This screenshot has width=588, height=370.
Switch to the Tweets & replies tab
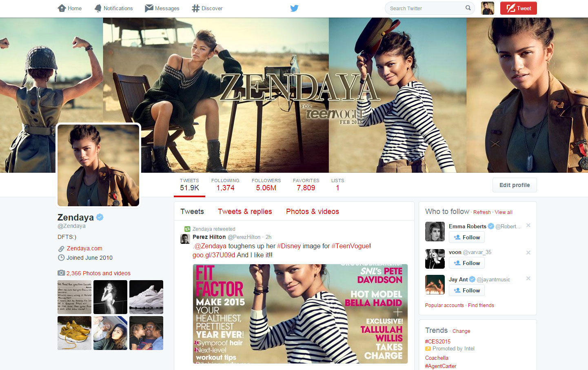[245, 212]
